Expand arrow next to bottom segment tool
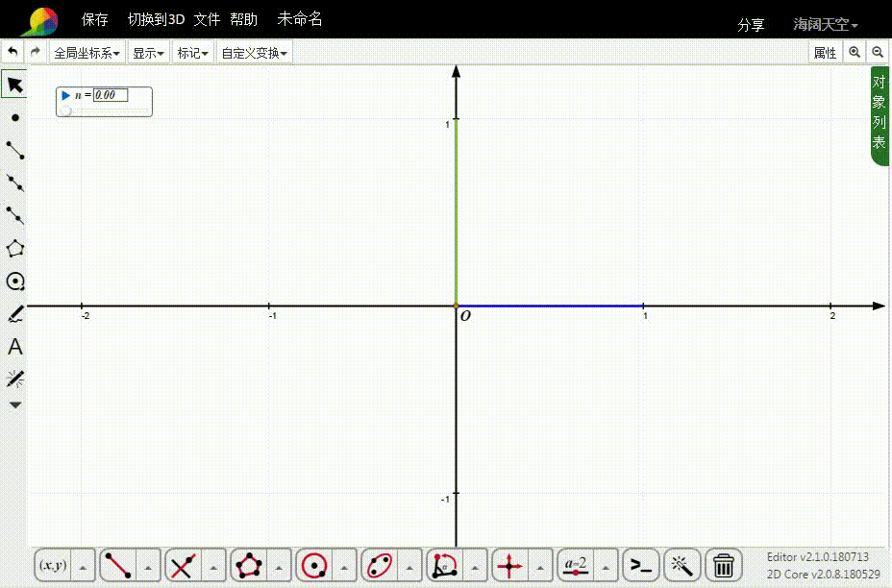Image resolution: width=892 pixels, height=588 pixels. point(148,567)
